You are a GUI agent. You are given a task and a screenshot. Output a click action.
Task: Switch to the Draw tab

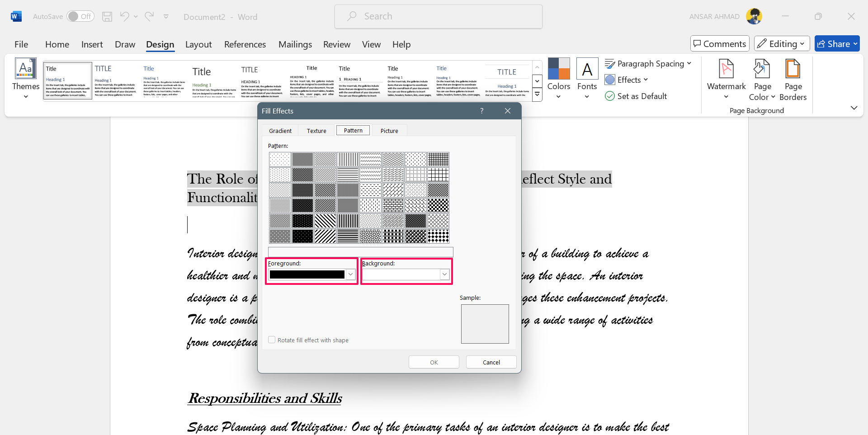pyautogui.click(x=125, y=44)
